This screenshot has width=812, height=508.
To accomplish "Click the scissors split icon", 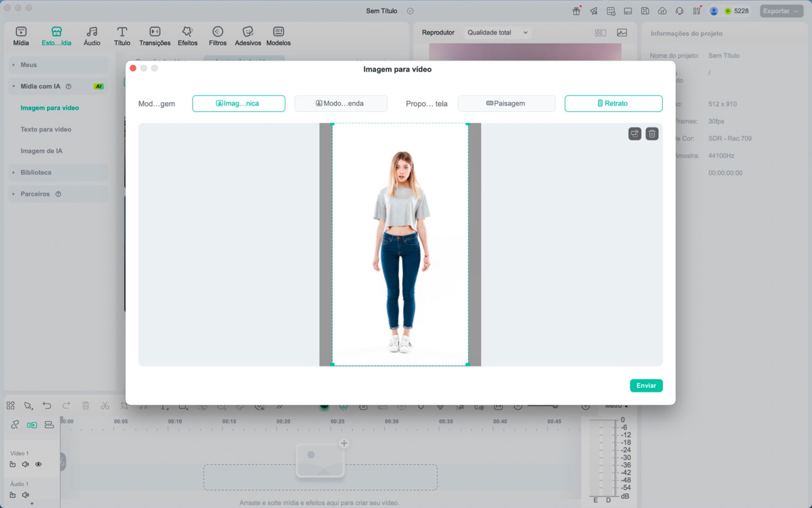I will [105, 406].
